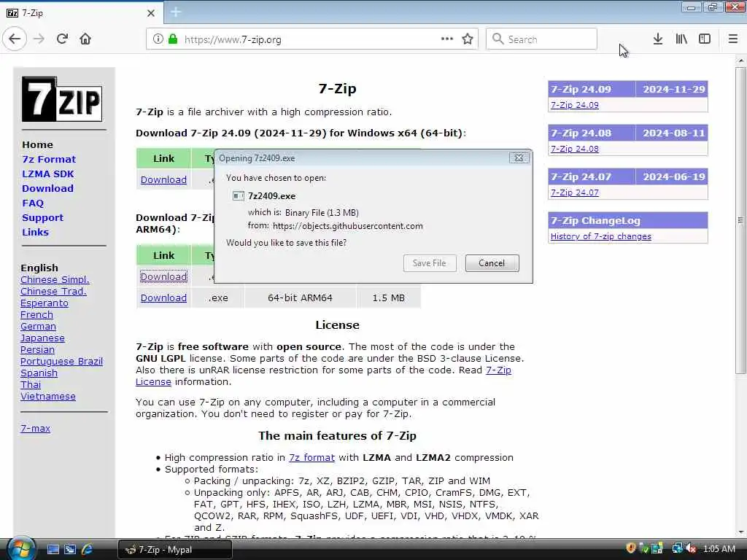
Task: Click the 1:05 AM system clock
Action: point(719,548)
